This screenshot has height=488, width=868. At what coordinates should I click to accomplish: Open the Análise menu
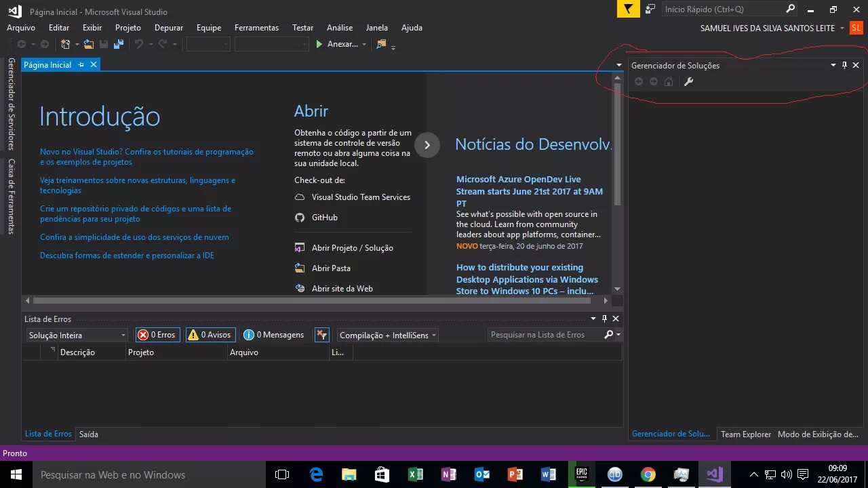pyautogui.click(x=340, y=28)
